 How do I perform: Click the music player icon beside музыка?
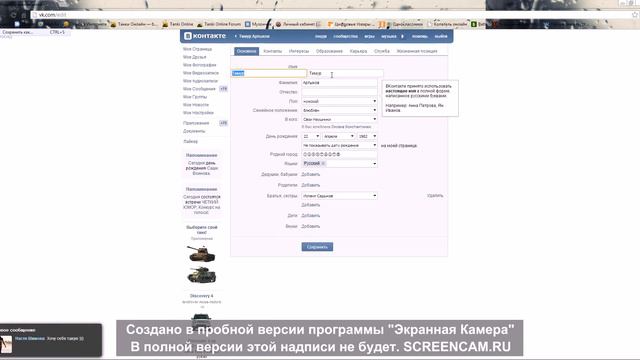tap(402, 36)
